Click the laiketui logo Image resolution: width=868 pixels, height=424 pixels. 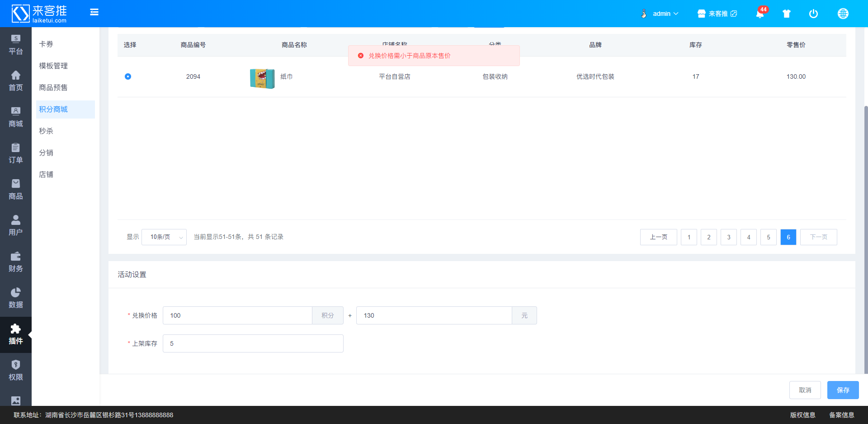point(39,14)
